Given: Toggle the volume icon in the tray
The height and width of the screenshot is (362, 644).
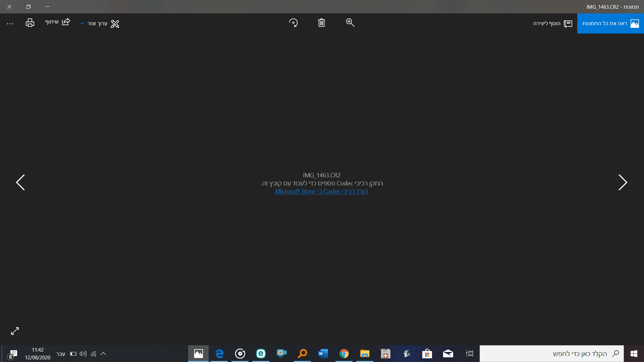Looking at the screenshot, I should [x=83, y=354].
